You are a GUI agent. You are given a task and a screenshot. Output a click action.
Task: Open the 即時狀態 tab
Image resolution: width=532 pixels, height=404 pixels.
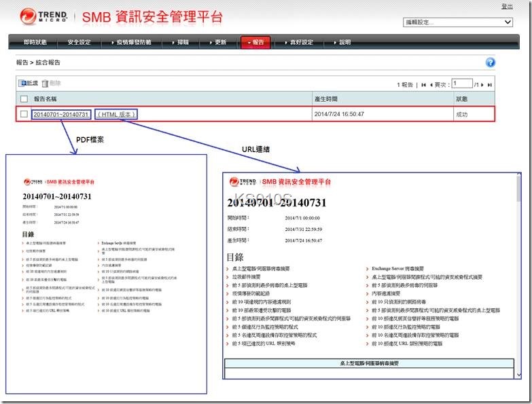tap(35, 42)
